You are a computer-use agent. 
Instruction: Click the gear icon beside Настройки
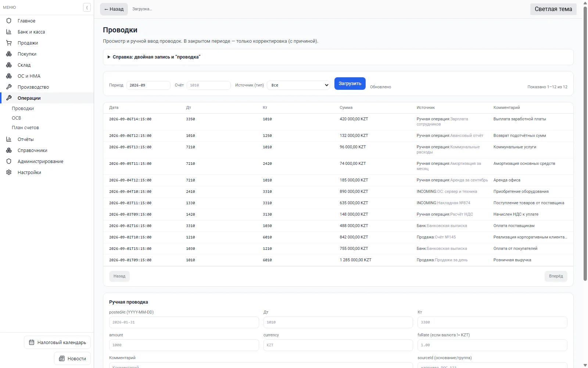9,172
